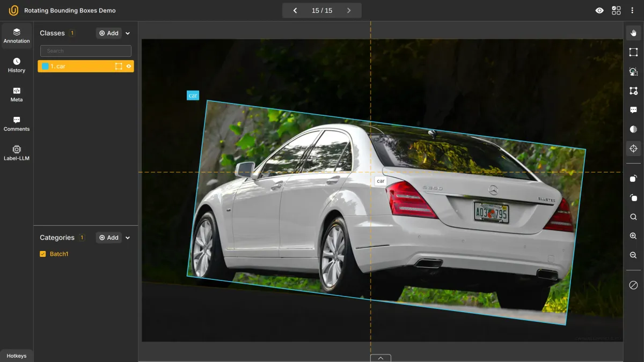Screen dimensions: 644x362
Task: Zoom out using the magnifier minus icon
Action: tap(633, 255)
